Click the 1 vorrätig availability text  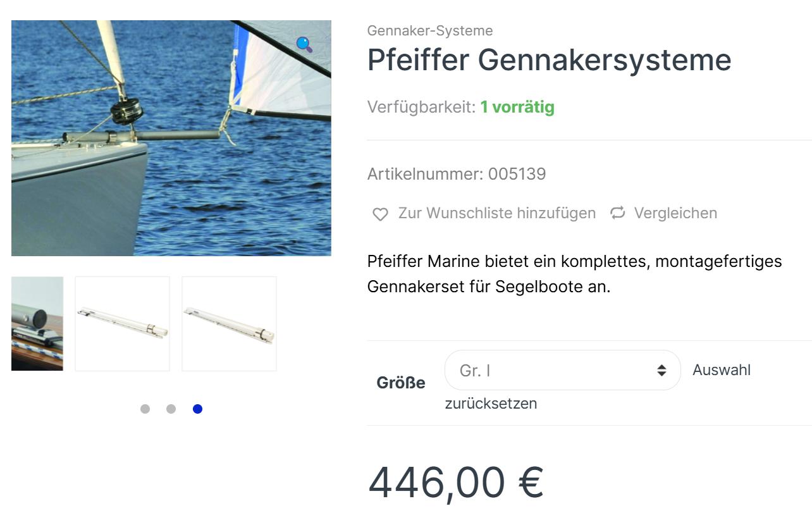pos(517,107)
